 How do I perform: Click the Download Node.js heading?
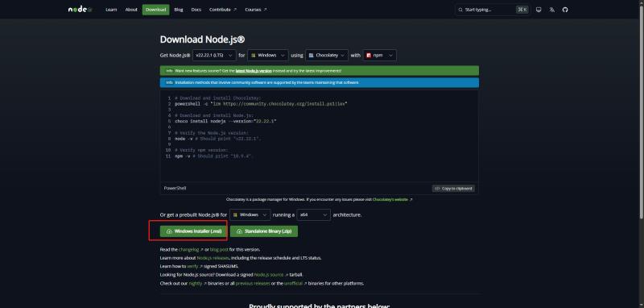[x=203, y=40]
